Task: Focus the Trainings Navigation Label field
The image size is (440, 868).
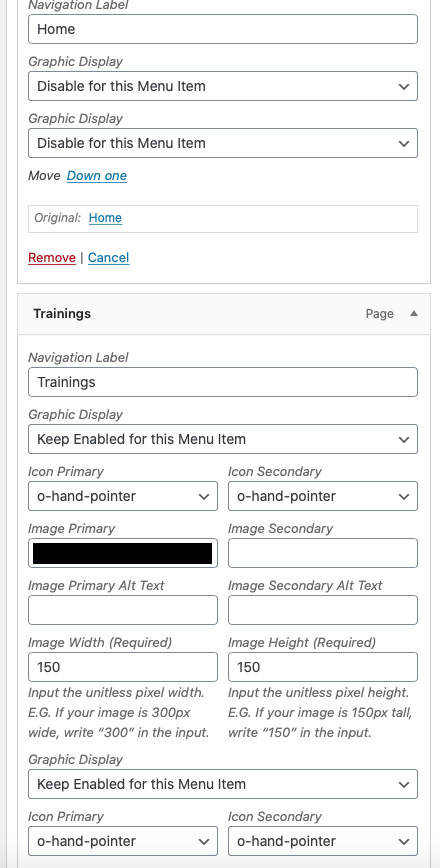Action: tap(223, 382)
